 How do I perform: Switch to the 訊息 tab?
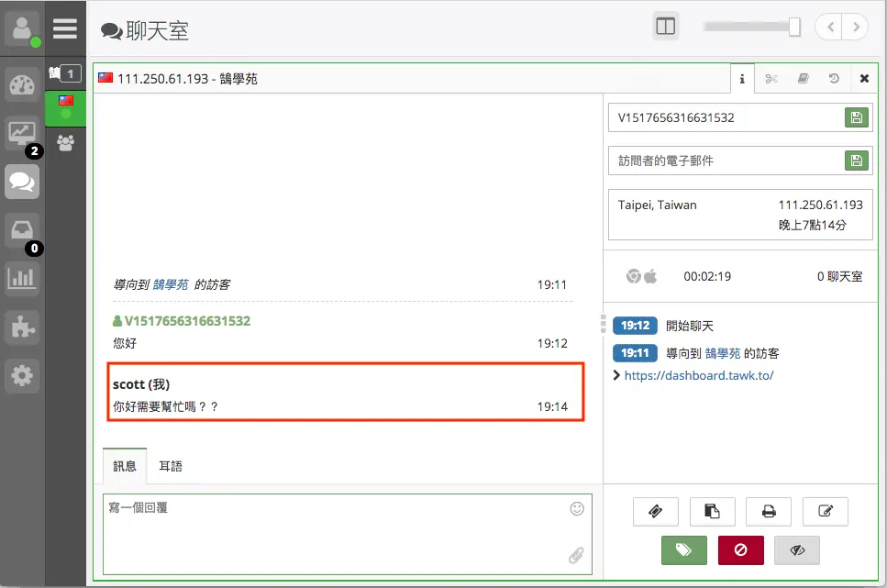tap(125, 466)
